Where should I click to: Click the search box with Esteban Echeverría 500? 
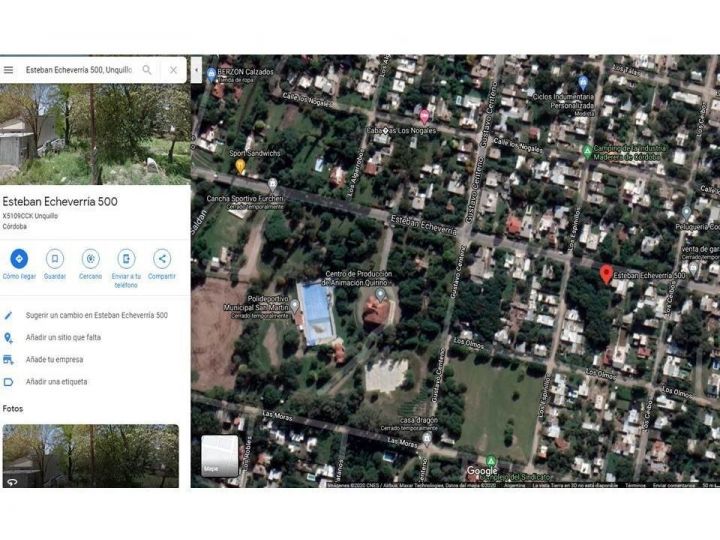tap(79, 70)
